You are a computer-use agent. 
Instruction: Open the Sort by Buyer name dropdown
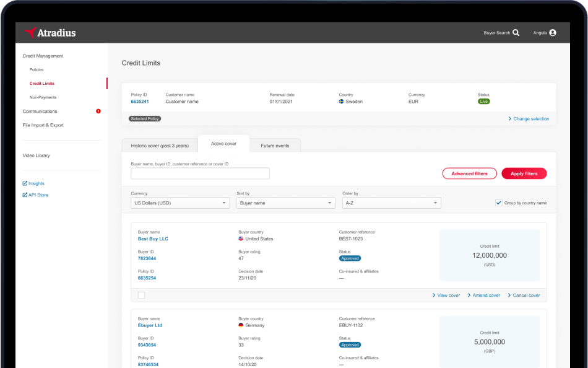[286, 203]
